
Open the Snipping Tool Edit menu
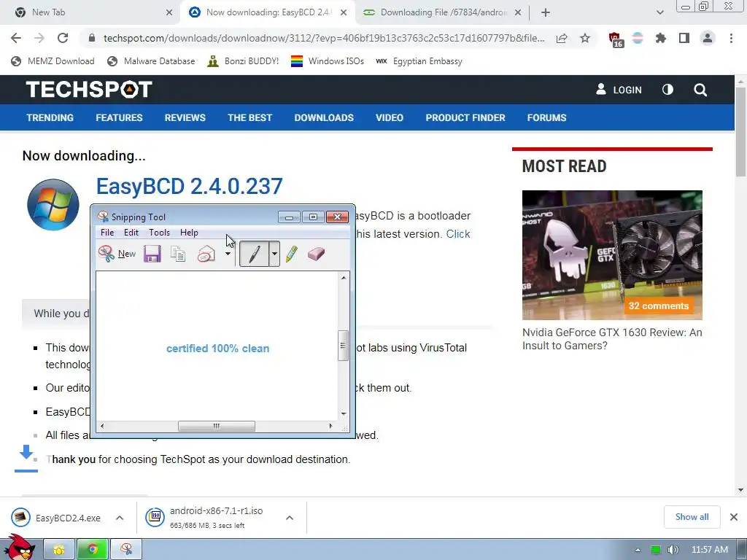(x=131, y=233)
